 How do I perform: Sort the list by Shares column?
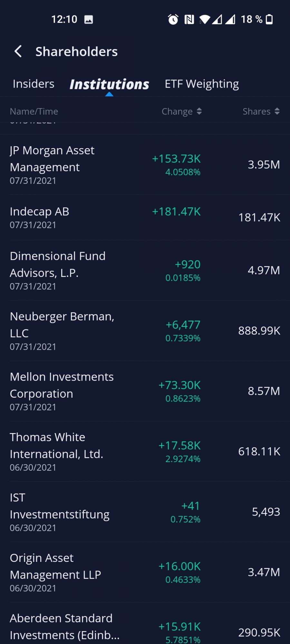click(x=261, y=111)
